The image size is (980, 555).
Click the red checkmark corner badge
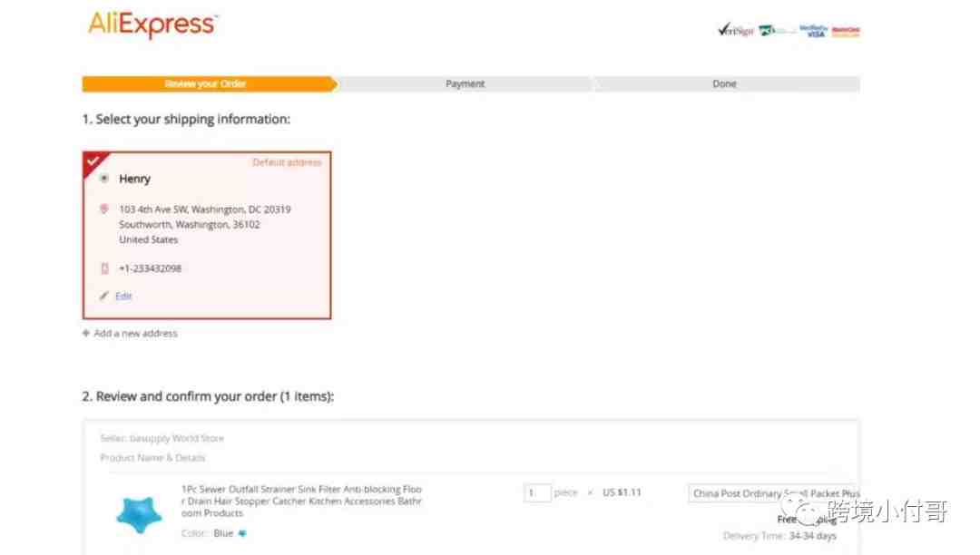[x=93, y=162]
